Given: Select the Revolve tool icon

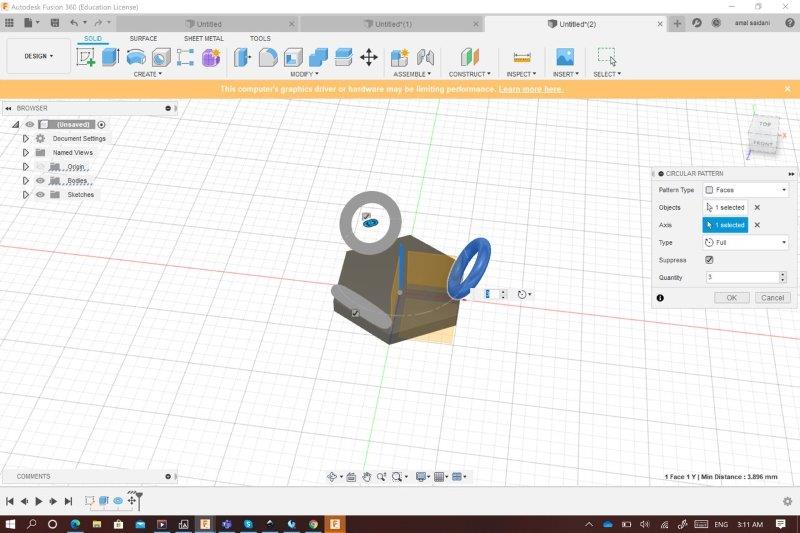Looking at the screenshot, I should pos(136,57).
